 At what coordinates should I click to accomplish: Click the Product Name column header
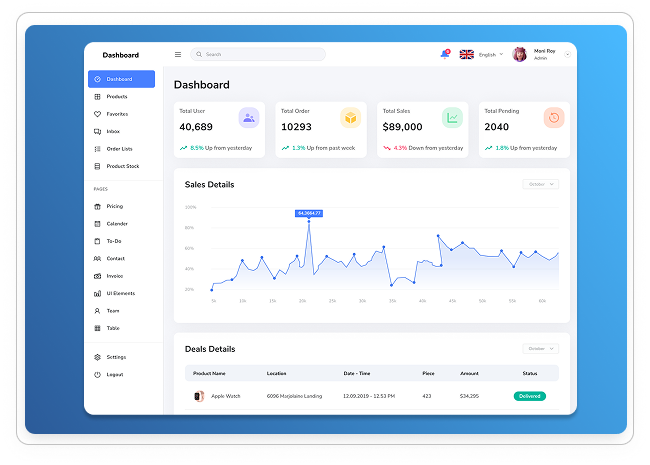[209, 373]
